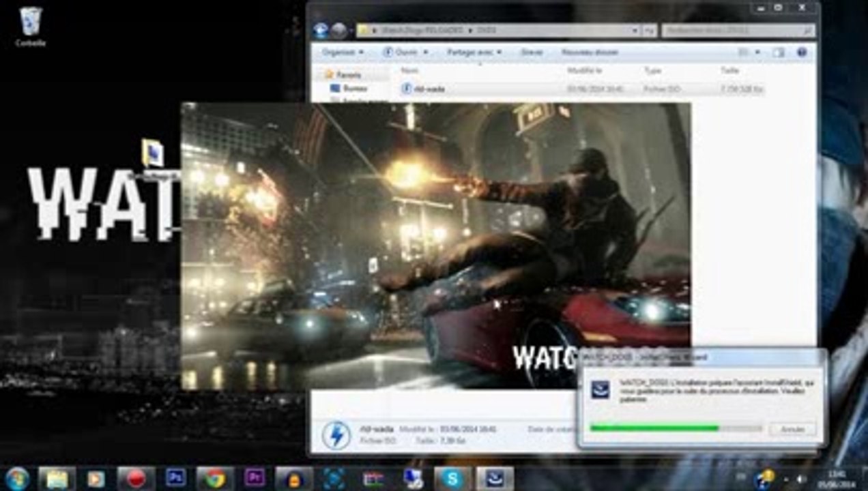This screenshot has width=868, height=491.
Task: Click the Favoris star in navigation pane
Action: point(329,74)
